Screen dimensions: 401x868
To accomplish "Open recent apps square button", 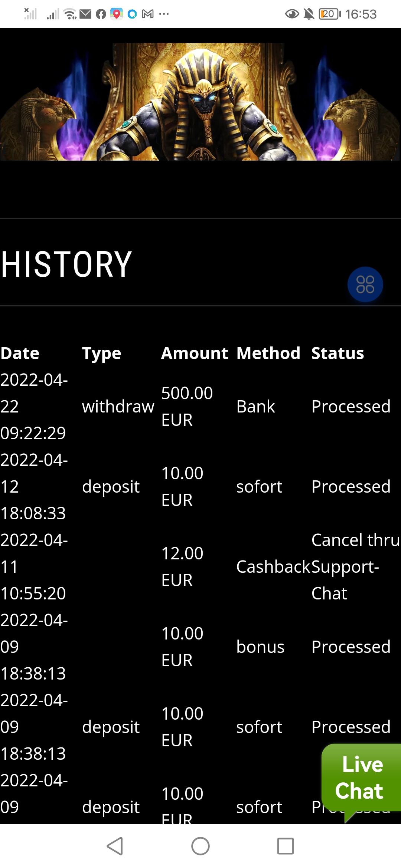I will (x=285, y=846).
